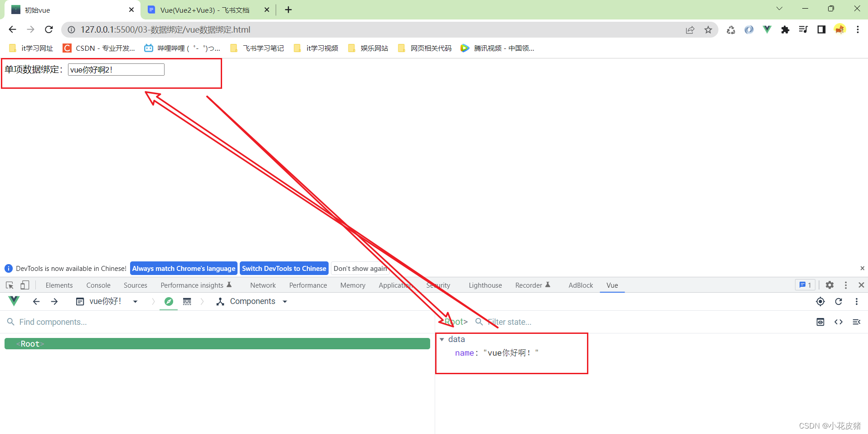Go back in Vue devtools history

36,301
